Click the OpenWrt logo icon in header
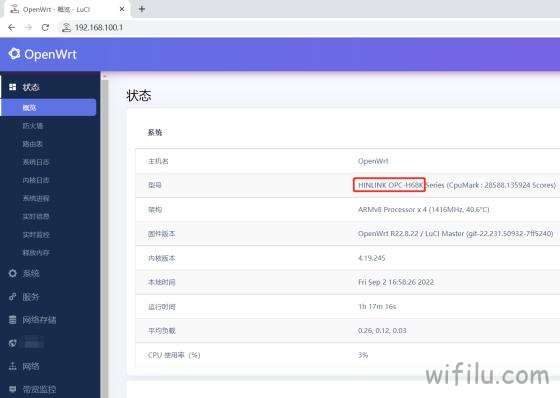 tap(14, 54)
